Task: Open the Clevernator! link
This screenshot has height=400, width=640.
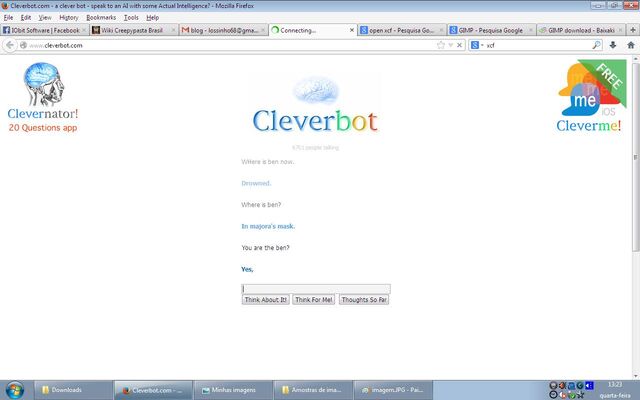Action: 43,113
